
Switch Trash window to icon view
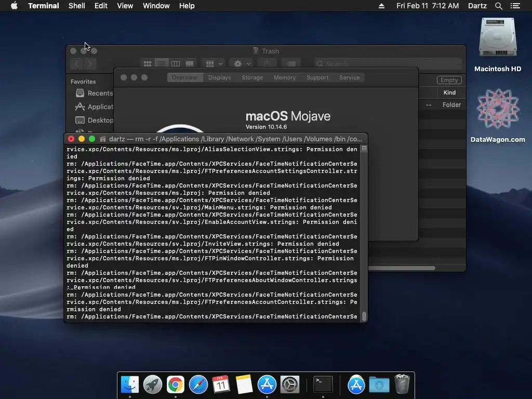(147, 63)
